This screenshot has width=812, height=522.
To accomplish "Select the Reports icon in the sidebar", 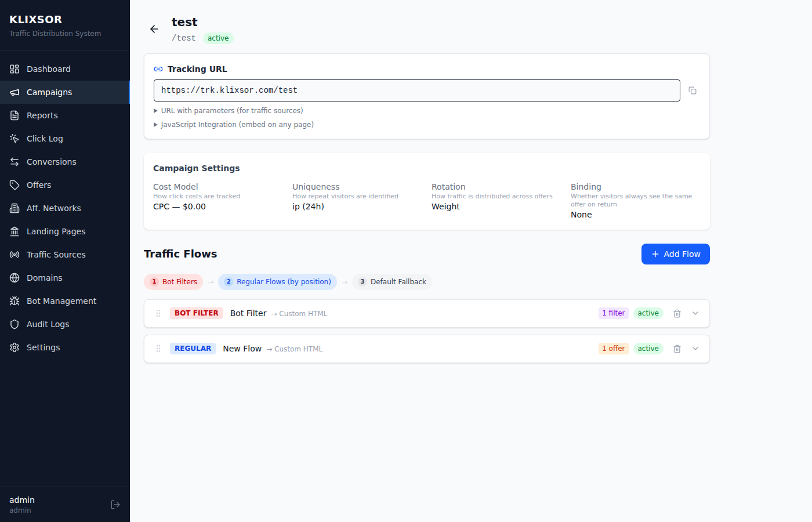I will 14,115.
